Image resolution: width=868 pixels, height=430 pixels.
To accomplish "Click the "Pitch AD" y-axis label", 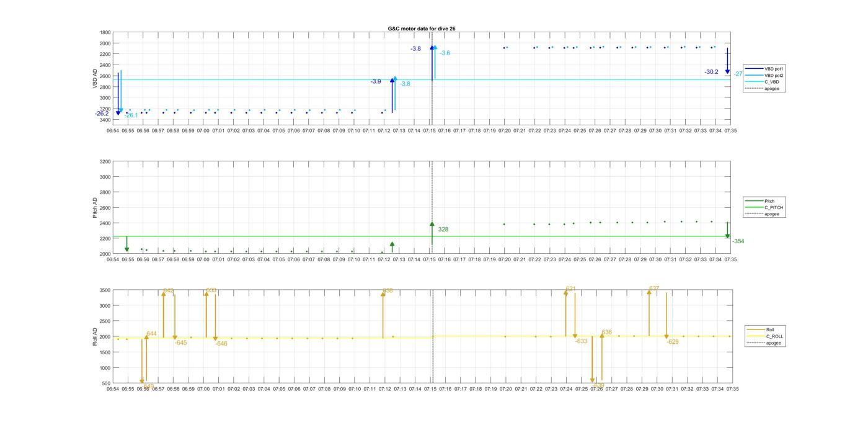I will pos(95,208).
